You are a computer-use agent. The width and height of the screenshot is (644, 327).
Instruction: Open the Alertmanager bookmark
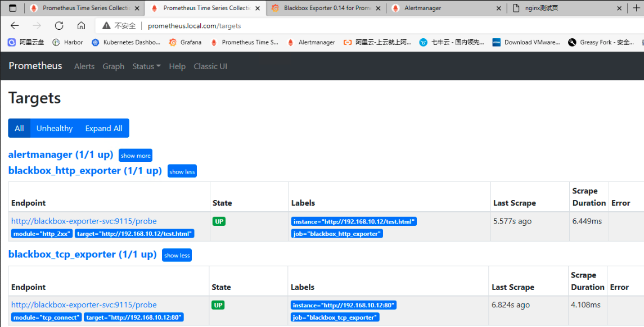(311, 42)
